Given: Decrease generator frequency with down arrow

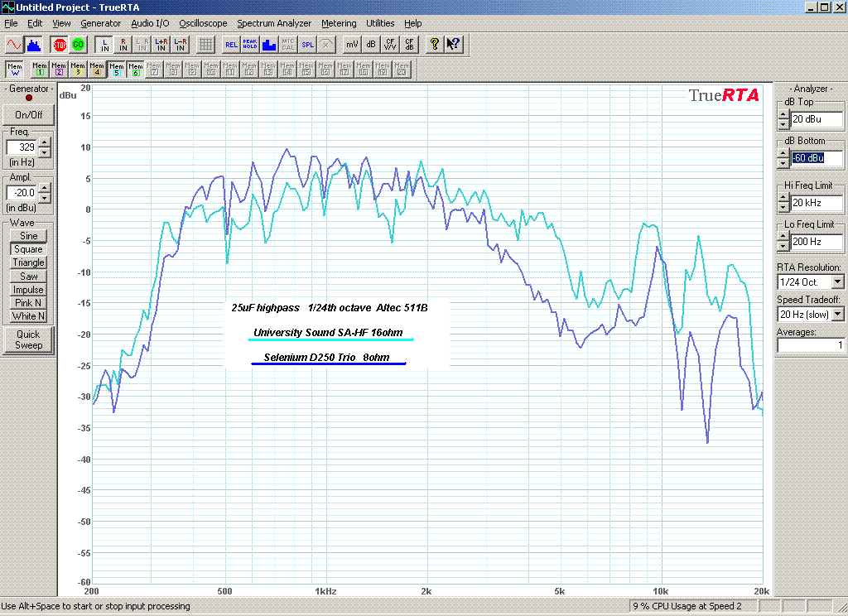Looking at the screenshot, I should [x=45, y=152].
